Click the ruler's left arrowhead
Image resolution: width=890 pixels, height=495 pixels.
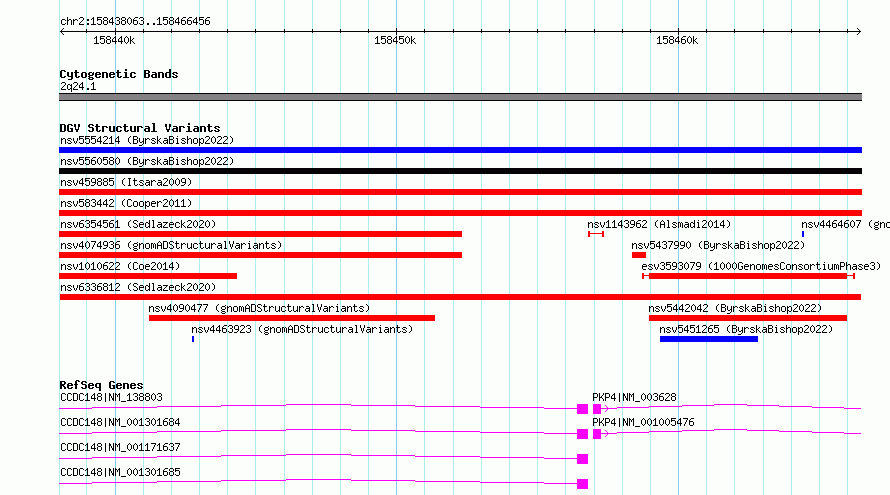click(62, 31)
